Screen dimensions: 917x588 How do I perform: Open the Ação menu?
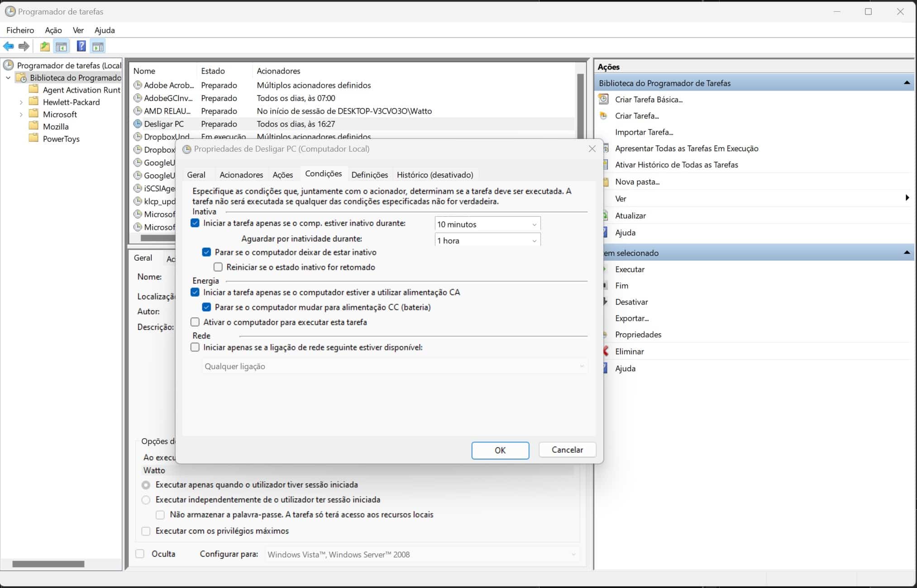[x=53, y=30]
